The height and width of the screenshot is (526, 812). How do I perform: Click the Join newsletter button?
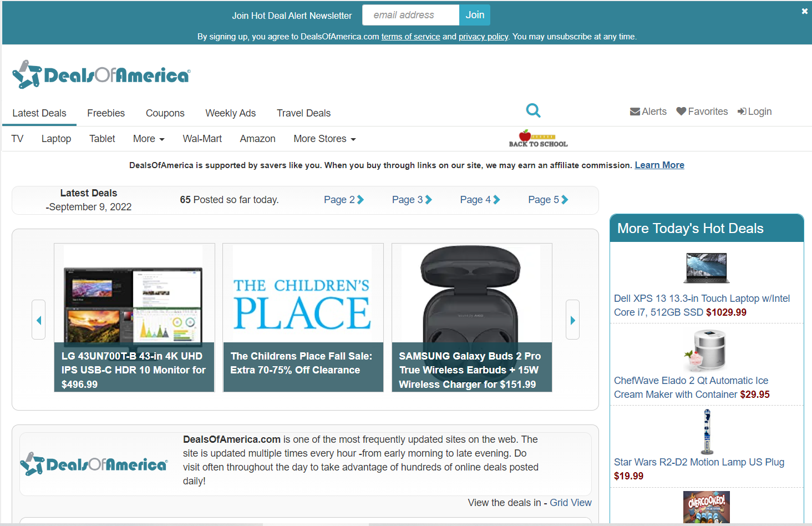pyautogui.click(x=475, y=15)
